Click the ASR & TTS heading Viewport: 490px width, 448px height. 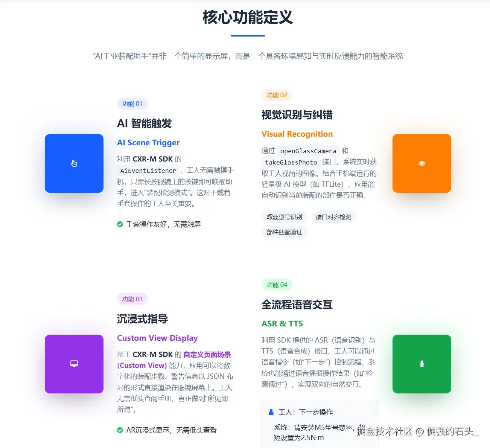pyautogui.click(x=282, y=324)
